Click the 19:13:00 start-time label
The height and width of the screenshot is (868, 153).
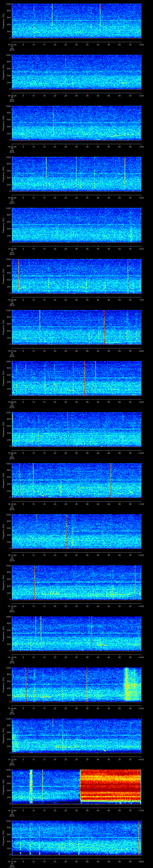point(12,657)
